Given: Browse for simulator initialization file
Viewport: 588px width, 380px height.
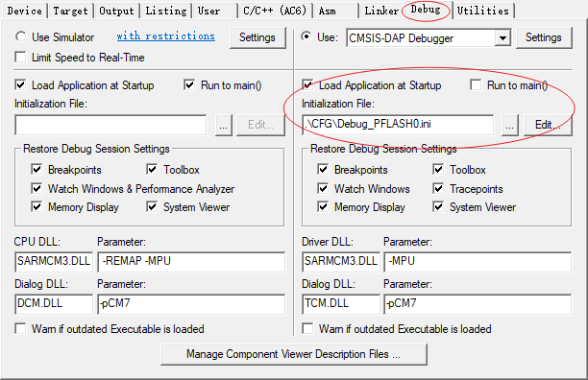Looking at the screenshot, I should click(x=224, y=125).
